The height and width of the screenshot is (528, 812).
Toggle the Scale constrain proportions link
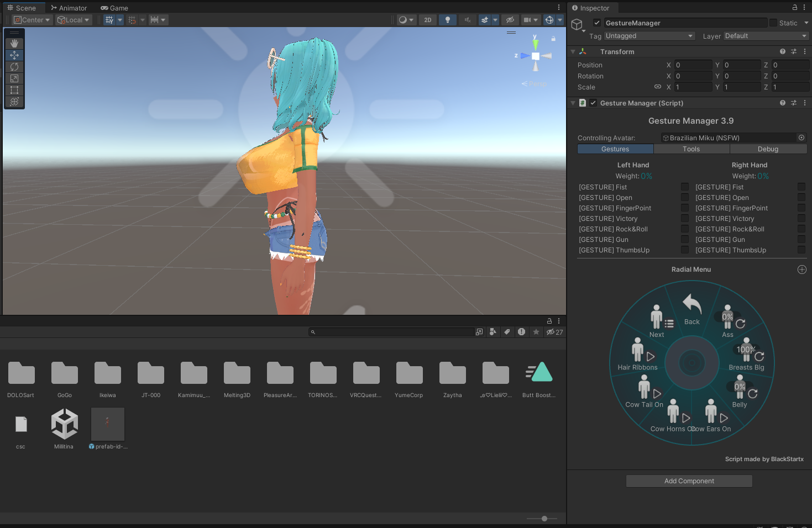pos(658,87)
